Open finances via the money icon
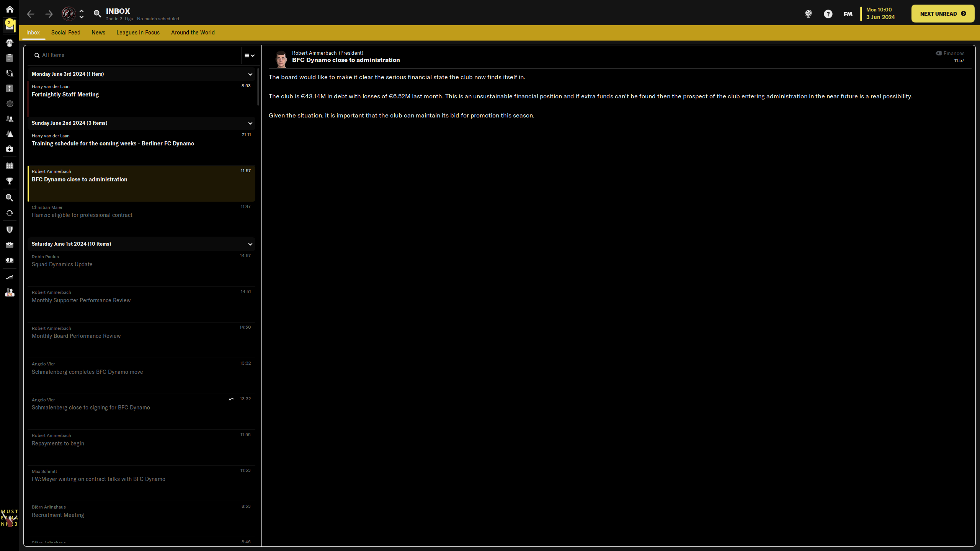Screen dimensions: 980x551 9,260
